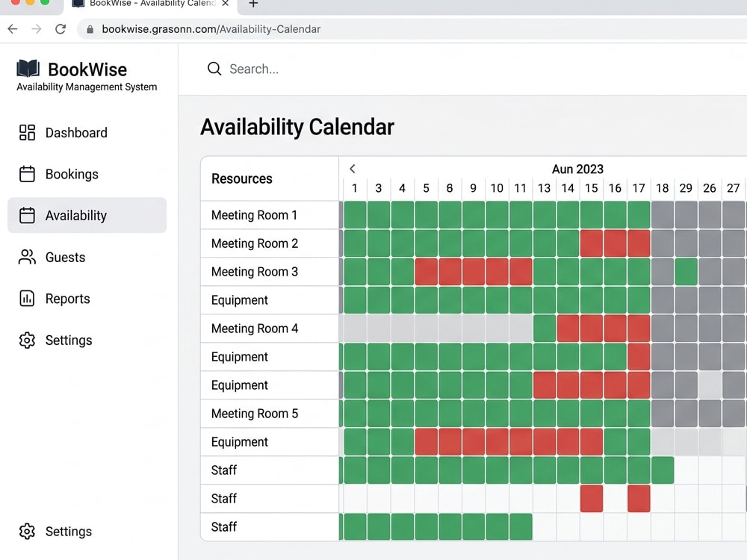747x560 pixels.
Task: Select Meeting Room 2 red cell on day 15
Action: point(591,243)
